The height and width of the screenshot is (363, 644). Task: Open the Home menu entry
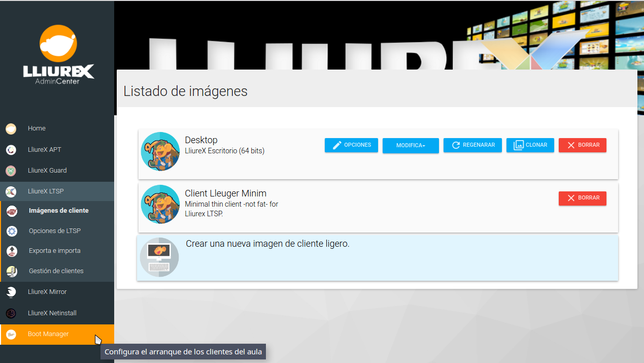click(x=57, y=128)
